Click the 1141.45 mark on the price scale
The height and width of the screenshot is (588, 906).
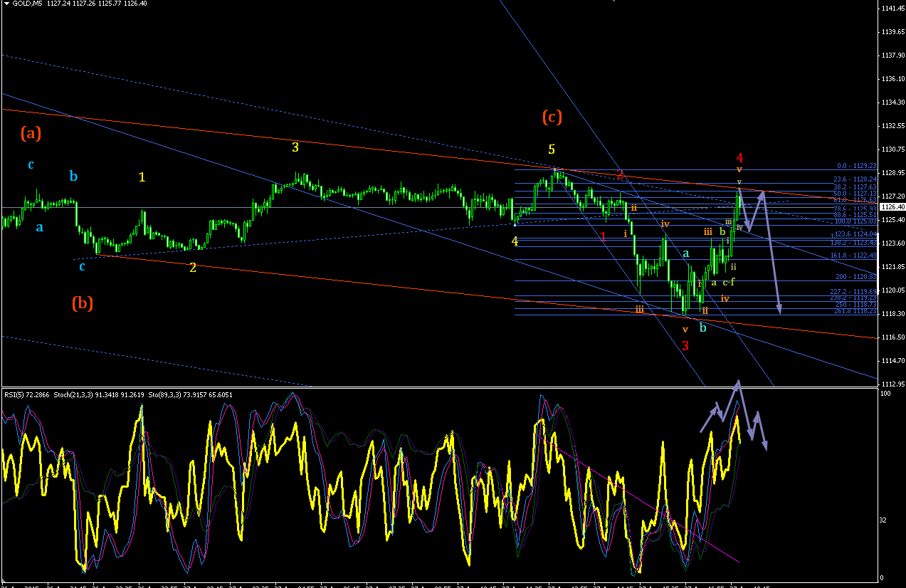click(x=892, y=9)
